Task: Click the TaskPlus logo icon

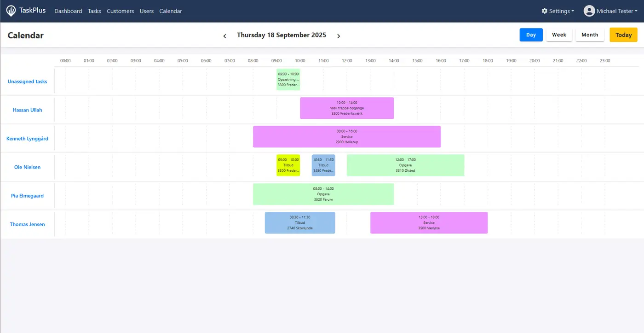Action: [11, 11]
